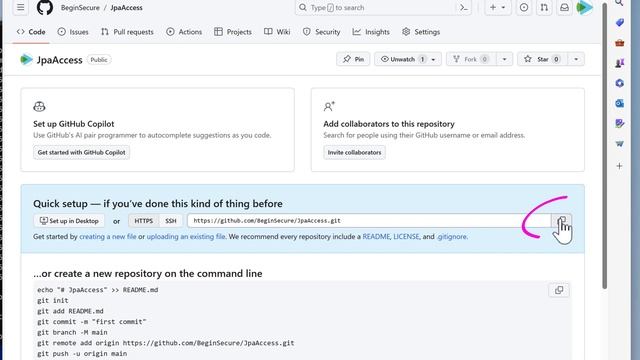Open the blue hexagon app in browser sidebar

(619, 83)
